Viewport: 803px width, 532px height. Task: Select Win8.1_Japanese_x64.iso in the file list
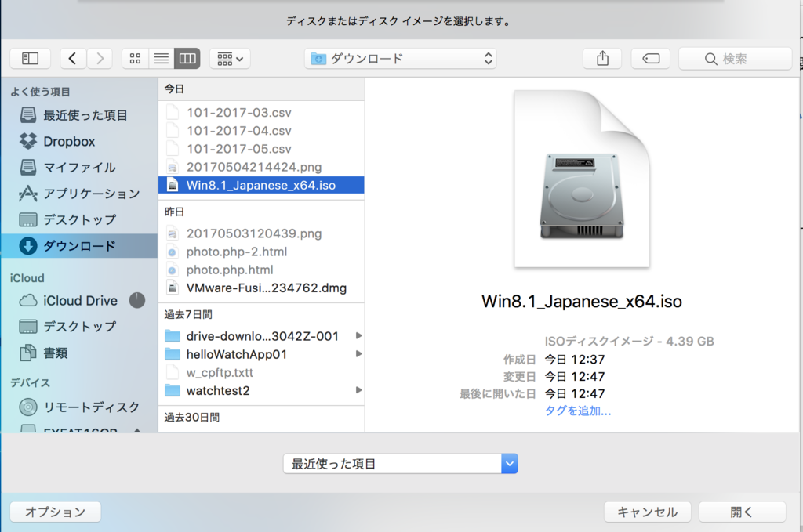point(261,185)
